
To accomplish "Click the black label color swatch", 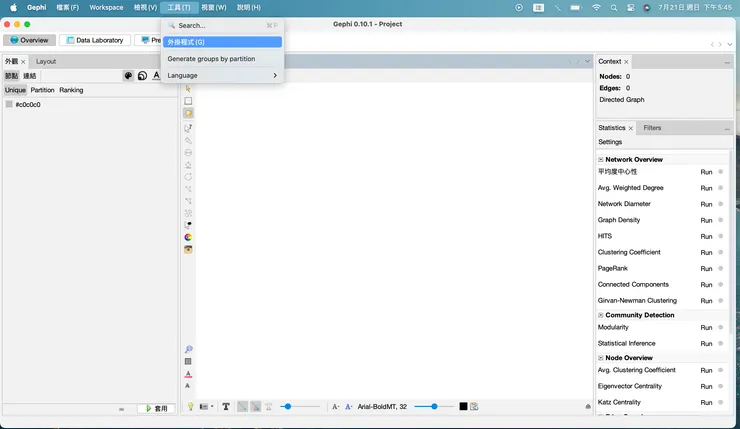I will pyautogui.click(x=463, y=406).
